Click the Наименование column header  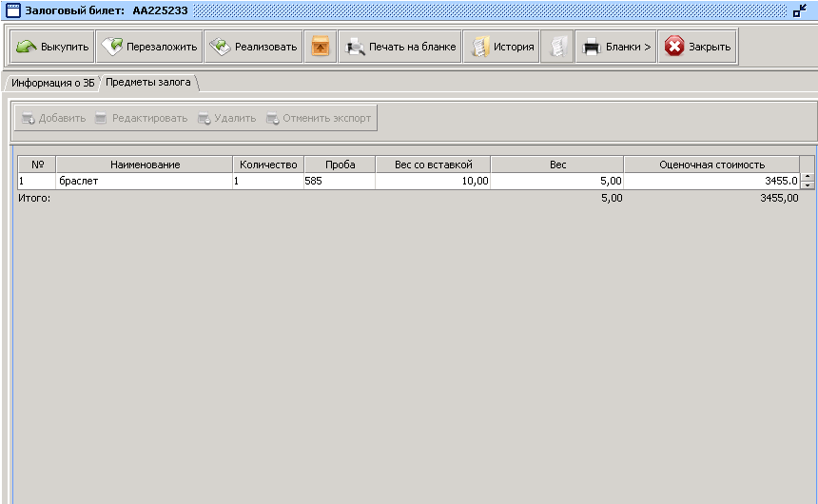[145, 165]
